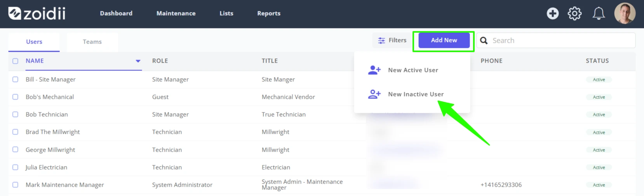Open the plus quick-add icon
This screenshot has width=644, height=196.
pyautogui.click(x=552, y=14)
